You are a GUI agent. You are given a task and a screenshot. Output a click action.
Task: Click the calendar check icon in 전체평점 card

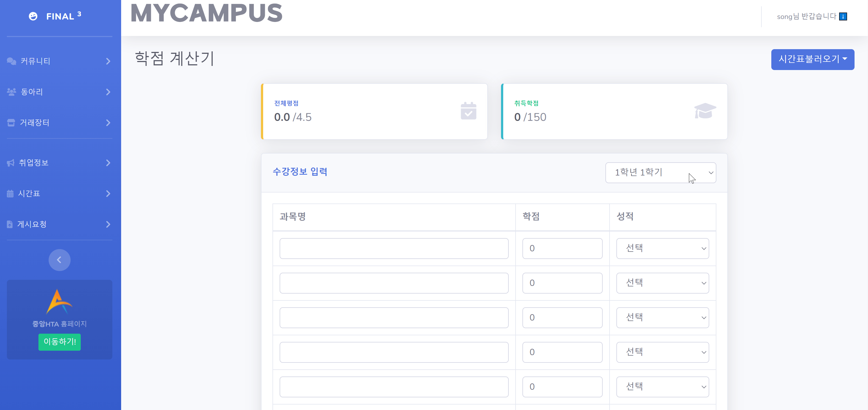[x=468, y=111]
